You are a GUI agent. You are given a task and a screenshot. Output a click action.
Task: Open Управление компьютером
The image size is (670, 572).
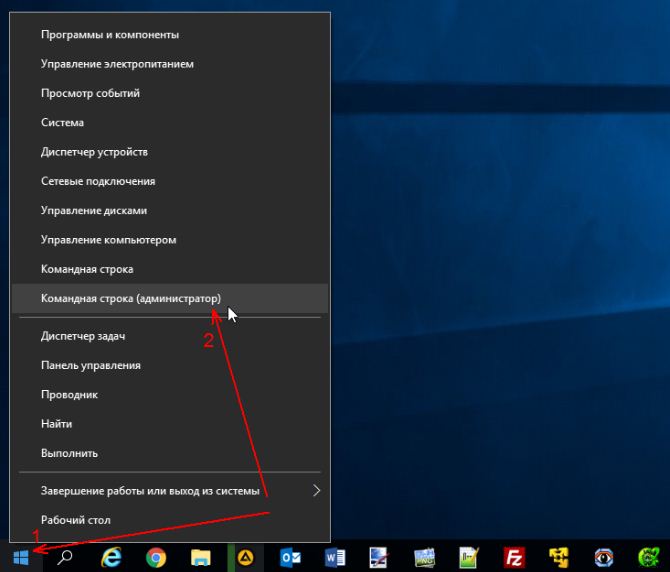(x=170, y=240)
